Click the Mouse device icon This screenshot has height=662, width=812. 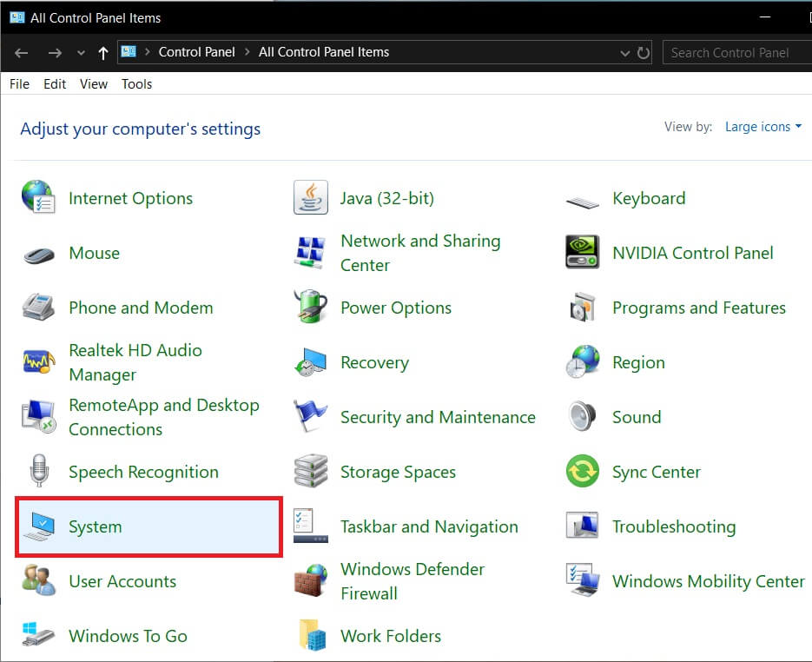tap(39, 255)
